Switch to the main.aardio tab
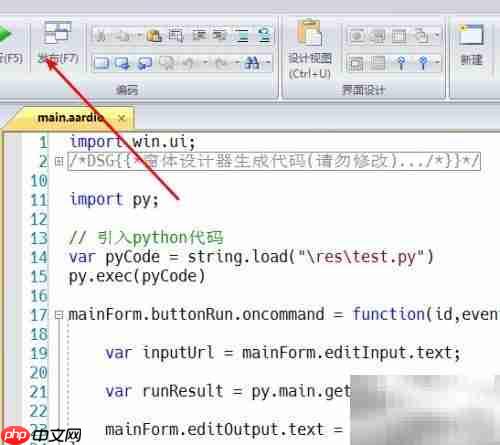This screenshot has width=500, height=445. pos(70,118)
